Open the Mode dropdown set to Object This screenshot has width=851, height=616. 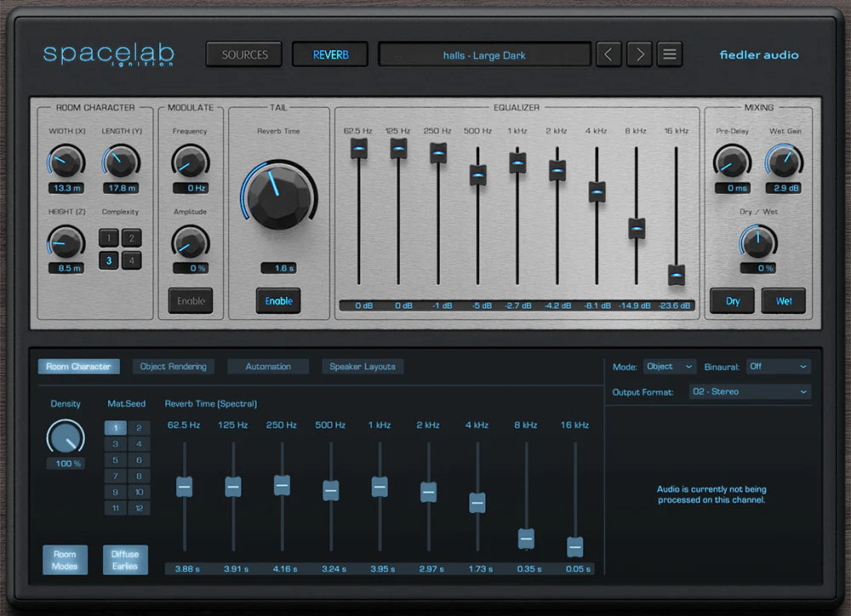(x=670, y=367)
